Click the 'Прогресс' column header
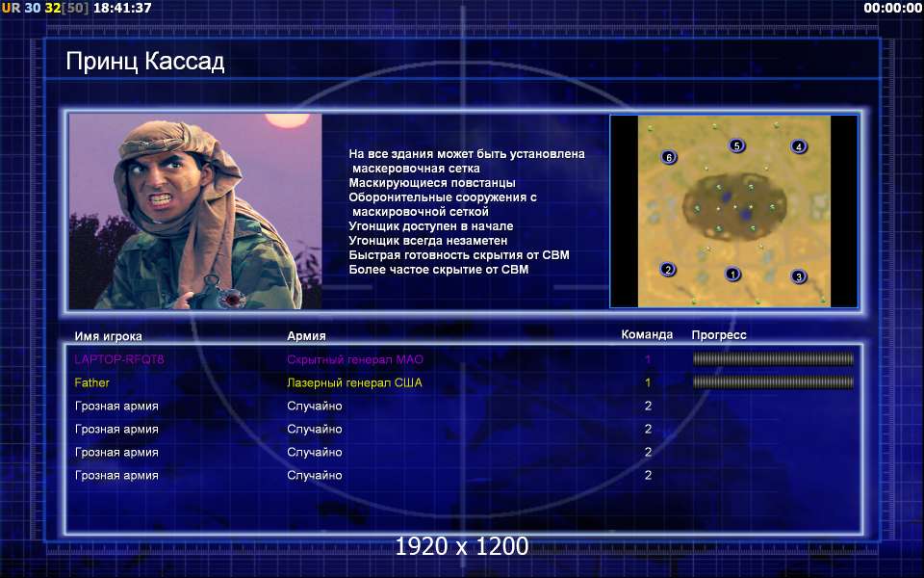The image size is (924, 578). pos(719,335)
